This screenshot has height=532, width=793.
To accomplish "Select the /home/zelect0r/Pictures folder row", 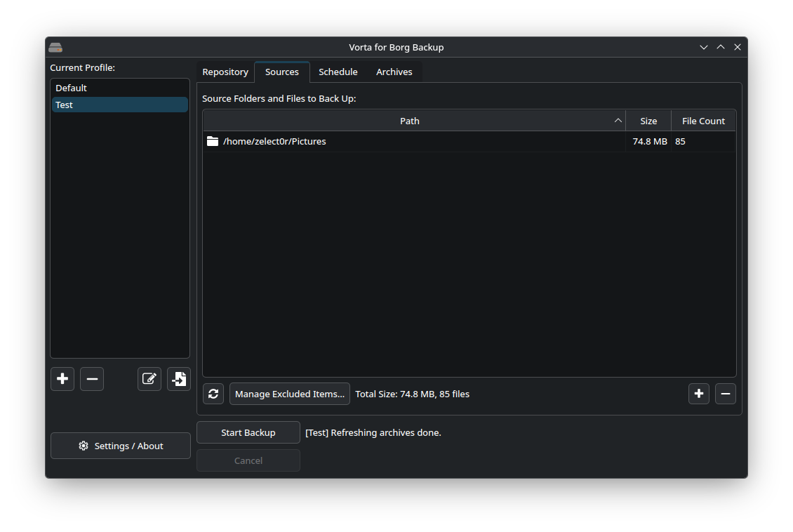I will (469, 142).
